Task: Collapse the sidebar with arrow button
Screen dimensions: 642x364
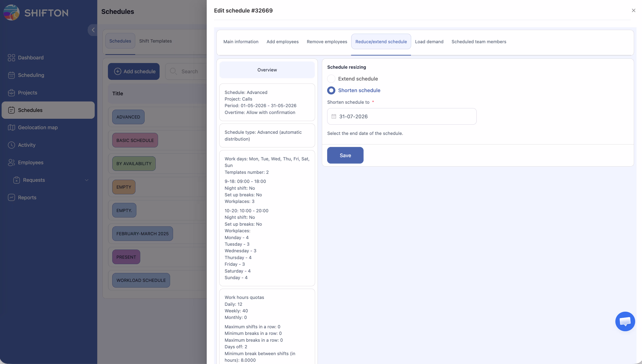Action: click(x=93, y=30)
